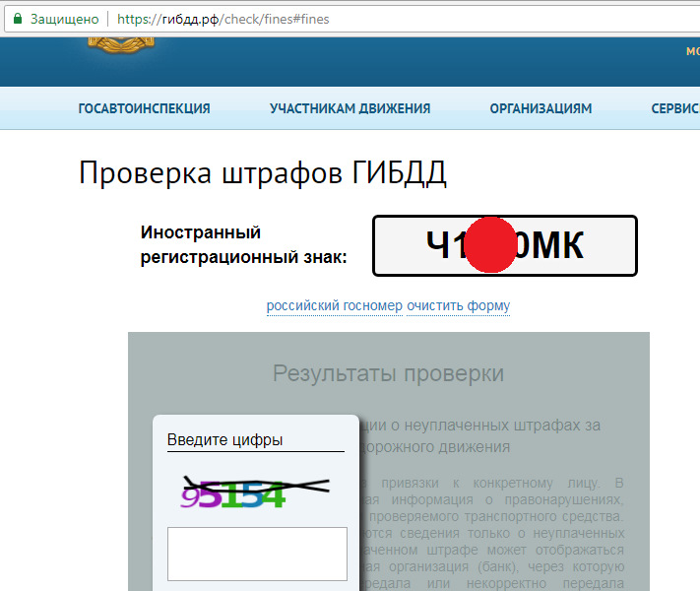Click the очистить форму link
Viewport: 700px width, 591px height.
pos(458,306)
